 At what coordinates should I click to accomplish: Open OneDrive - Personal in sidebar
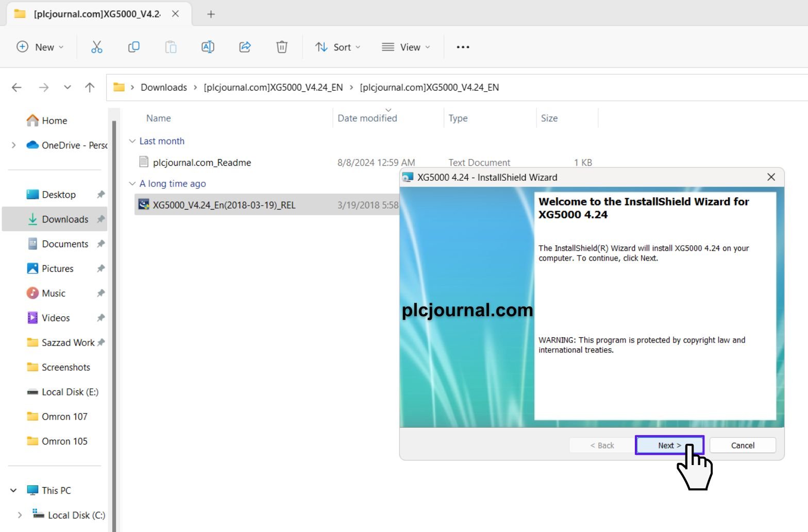(67, 145)
